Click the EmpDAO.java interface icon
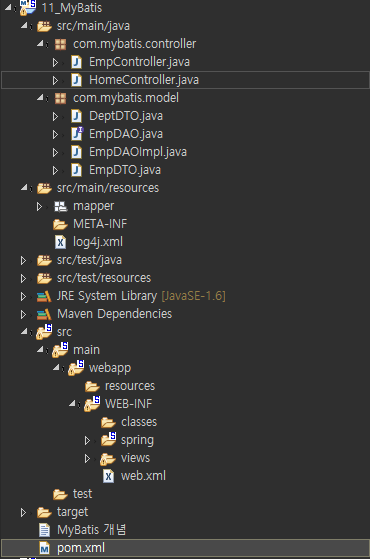The image size is (370, 559). [77, 134]
